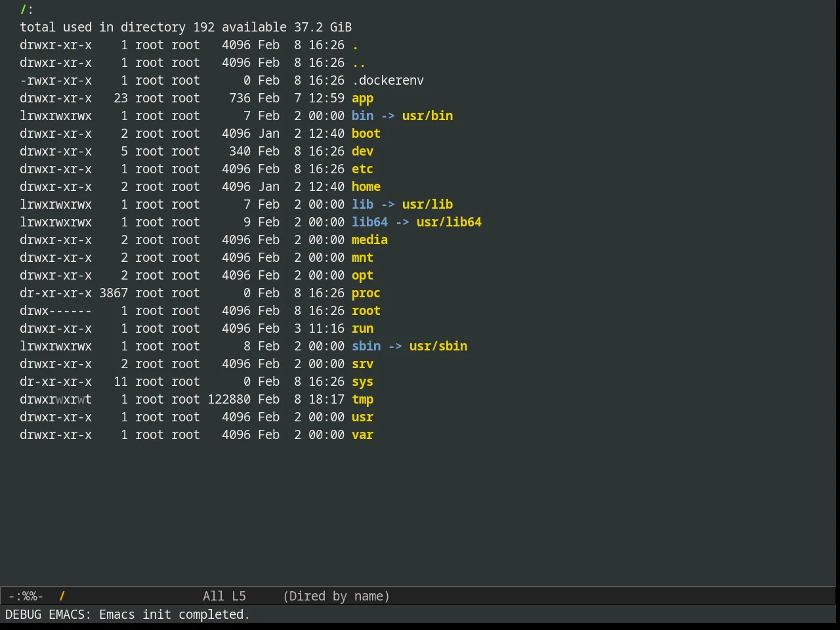Image resolution: width=840 pixels, height=630 pixels.
Task: Click the usr/lib64 symlink target
Action: coord(449,222)
